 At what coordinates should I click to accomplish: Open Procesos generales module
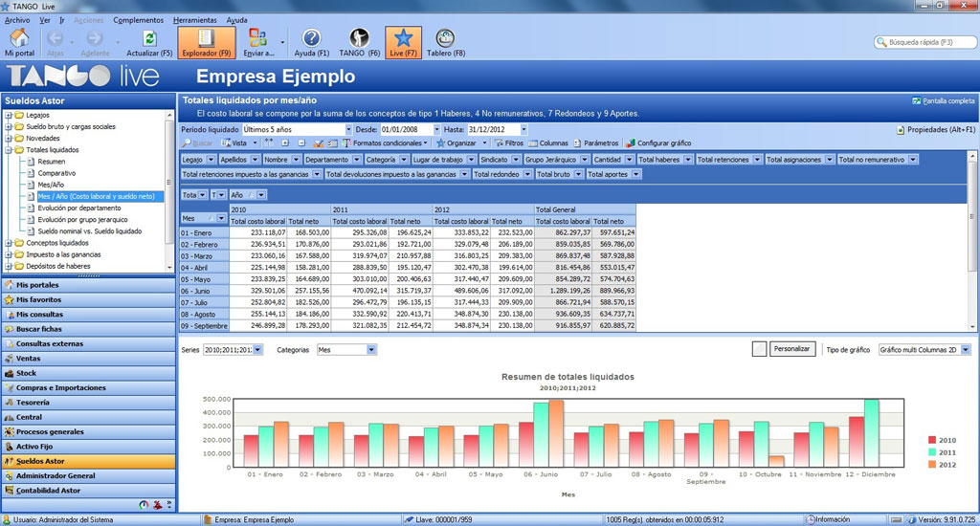[x=89, y=431]
